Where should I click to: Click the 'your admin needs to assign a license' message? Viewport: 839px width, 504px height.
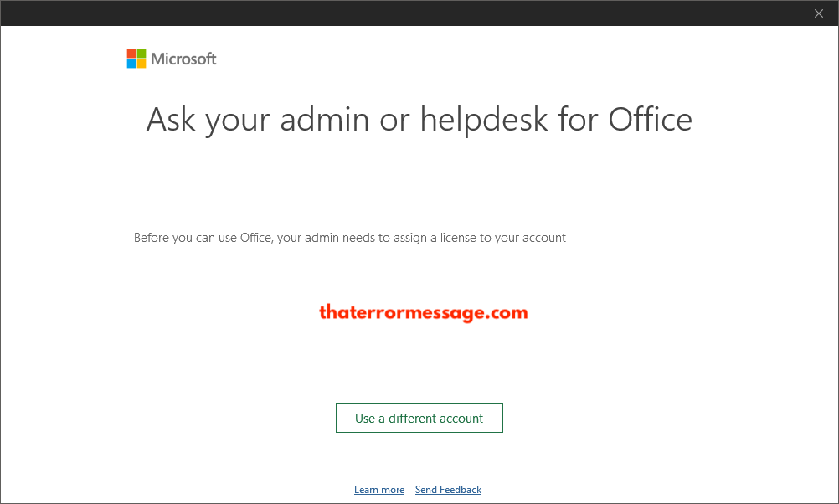click(x=349, y=238)
